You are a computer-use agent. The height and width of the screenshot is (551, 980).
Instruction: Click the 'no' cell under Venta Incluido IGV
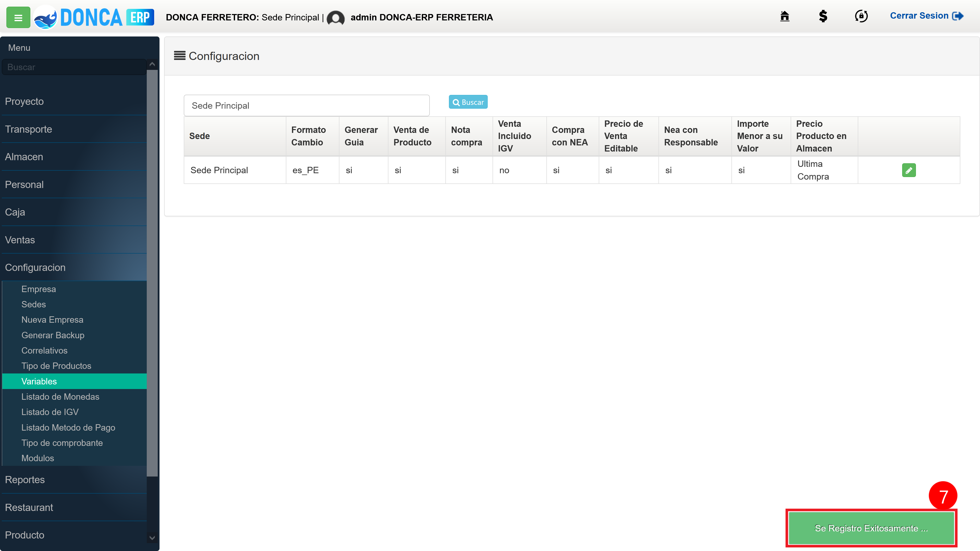coord(519,170)
